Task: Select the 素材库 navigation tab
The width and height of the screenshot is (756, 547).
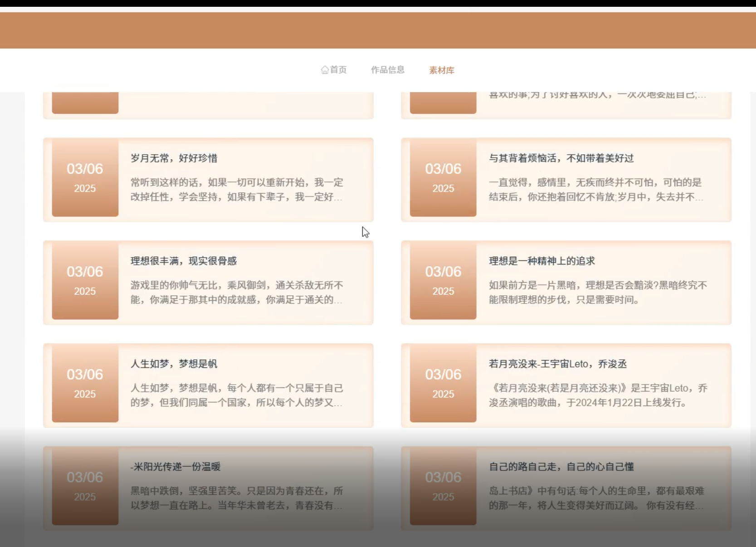Action: (441, 70)
